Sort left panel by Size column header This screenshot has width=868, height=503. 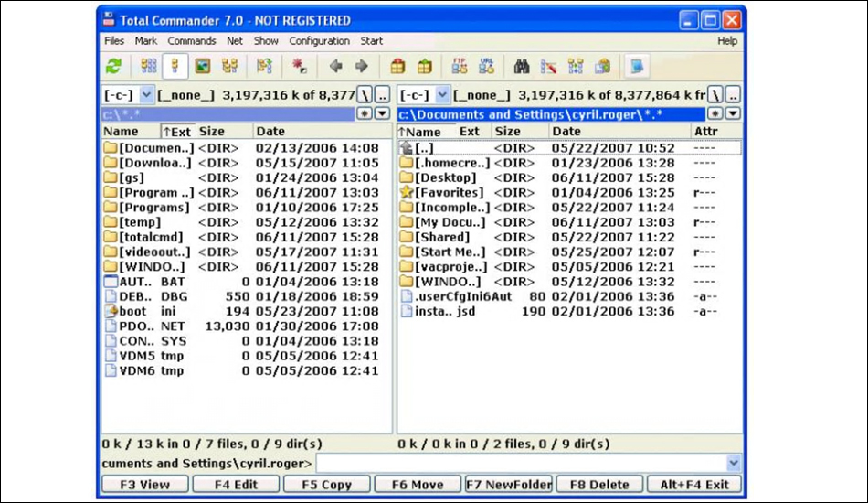224,132
